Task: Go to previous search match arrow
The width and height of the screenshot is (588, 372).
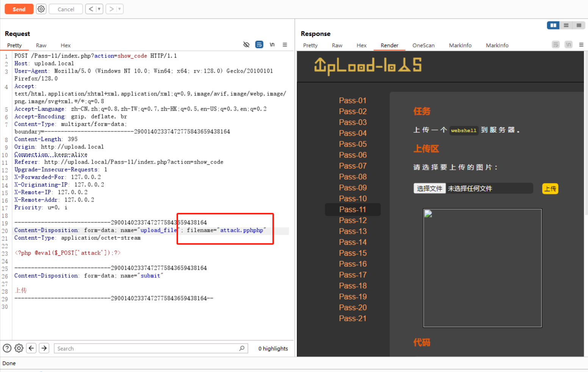Action: coord(31,348)
